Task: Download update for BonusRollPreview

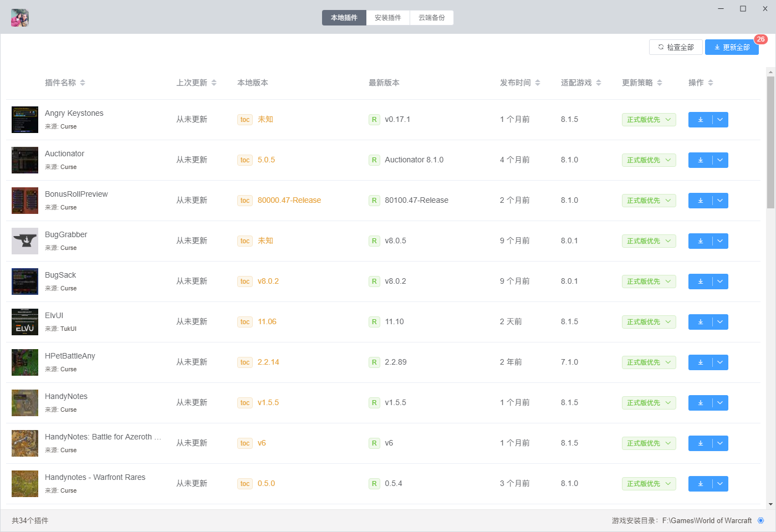Action: point(700,201)
